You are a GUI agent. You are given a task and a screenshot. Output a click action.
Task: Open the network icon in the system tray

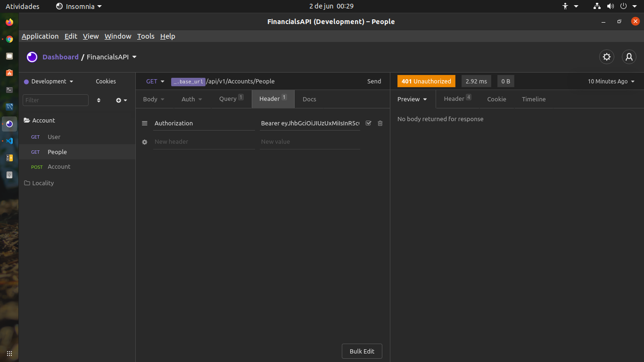pos(597,6)
